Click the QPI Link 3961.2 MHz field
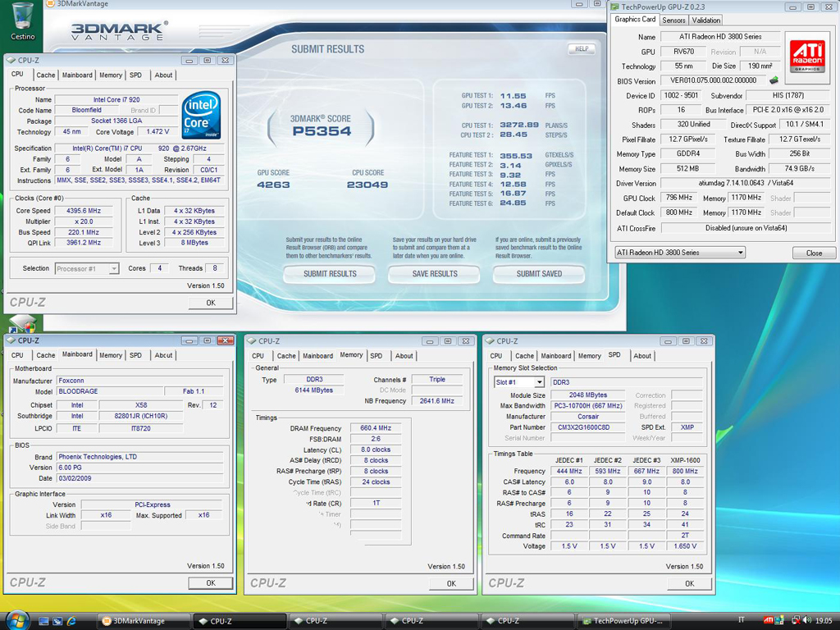This screenshot has height=630, width=840. (x=84, y=243)
